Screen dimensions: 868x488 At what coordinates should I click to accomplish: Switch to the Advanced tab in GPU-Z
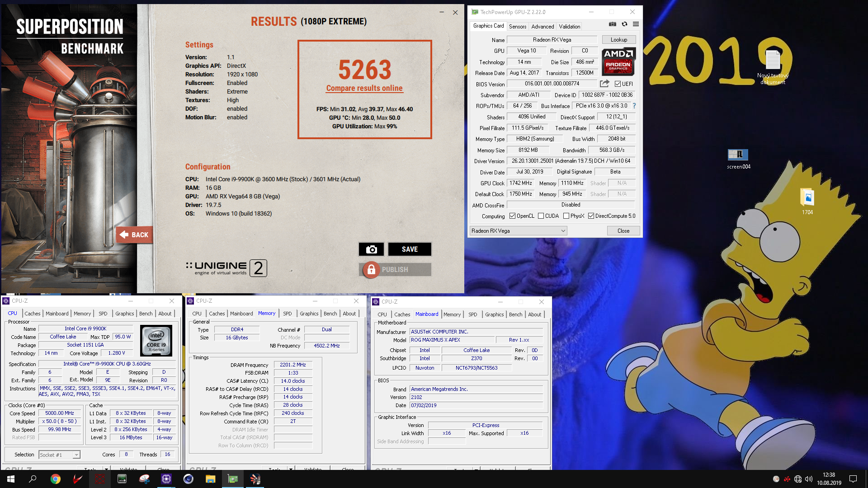click(x=542, y=27)
